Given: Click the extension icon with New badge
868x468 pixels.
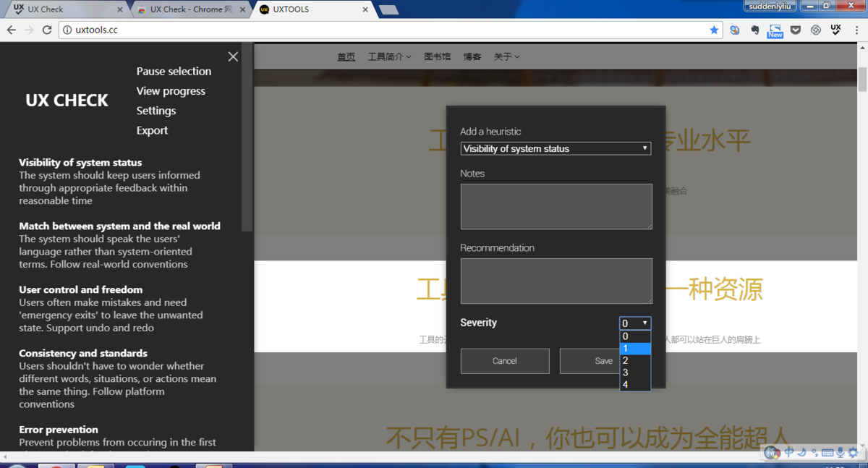Looking at the screenshot, I should [x=775, y=30].
